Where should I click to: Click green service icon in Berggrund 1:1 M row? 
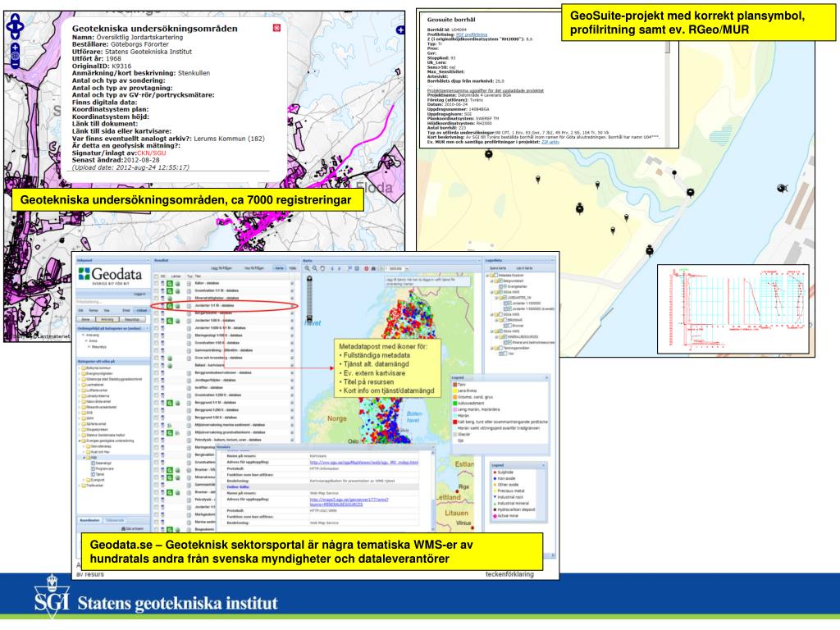170,402
